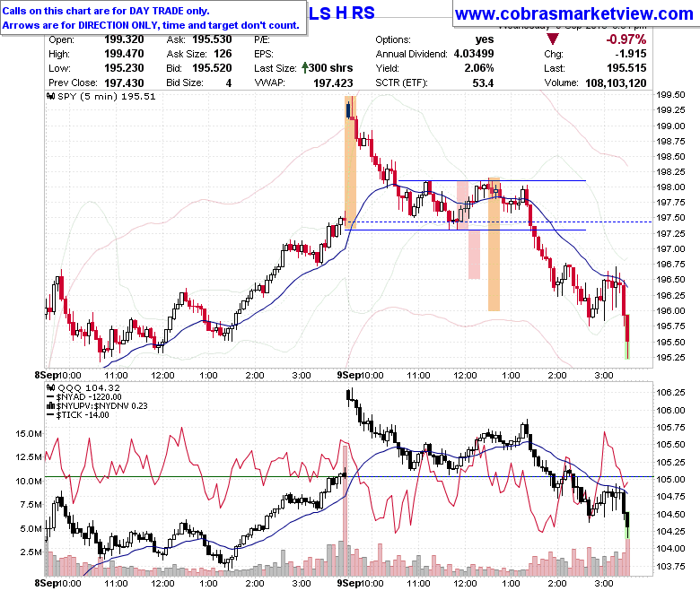Click the Options value yes
This screenshot has height=591, width=700.
click(485, 39)
